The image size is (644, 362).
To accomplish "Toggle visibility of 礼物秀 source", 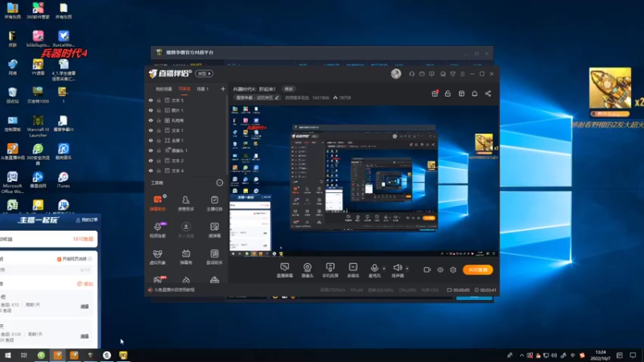I will (151, 121).
